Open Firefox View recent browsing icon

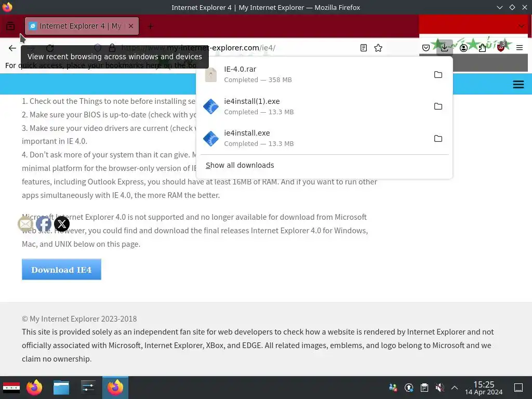pos(10,26)
